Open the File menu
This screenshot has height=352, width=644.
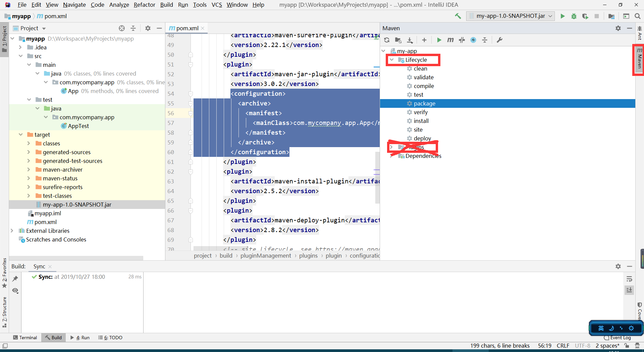coord(22,5)
